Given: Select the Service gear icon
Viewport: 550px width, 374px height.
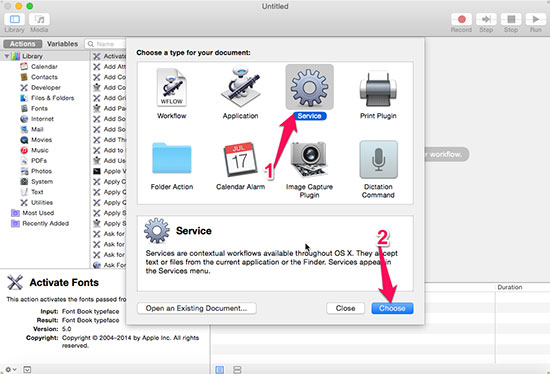Looking at the screenshot, I should [x=309, y=87].
